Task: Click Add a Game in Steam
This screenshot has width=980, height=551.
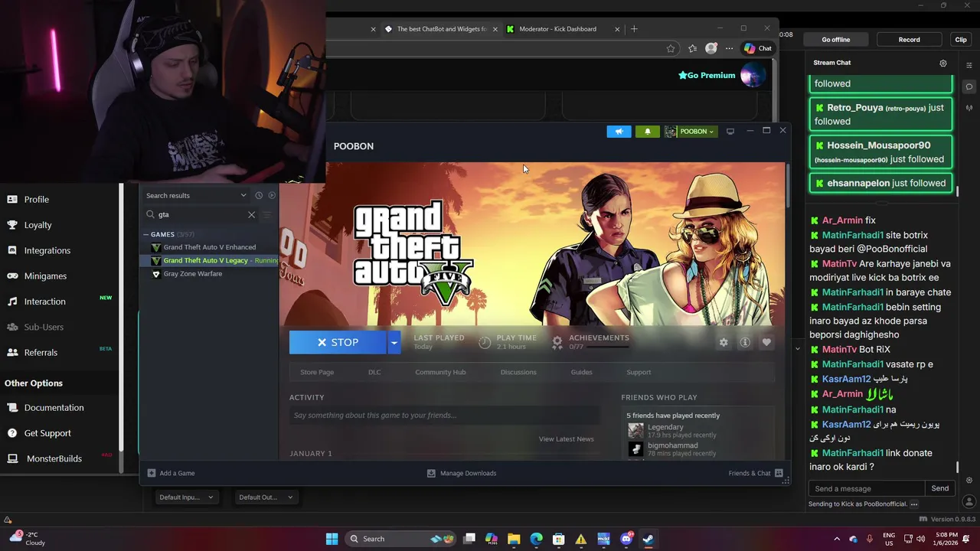Action: tap(171, 473)
